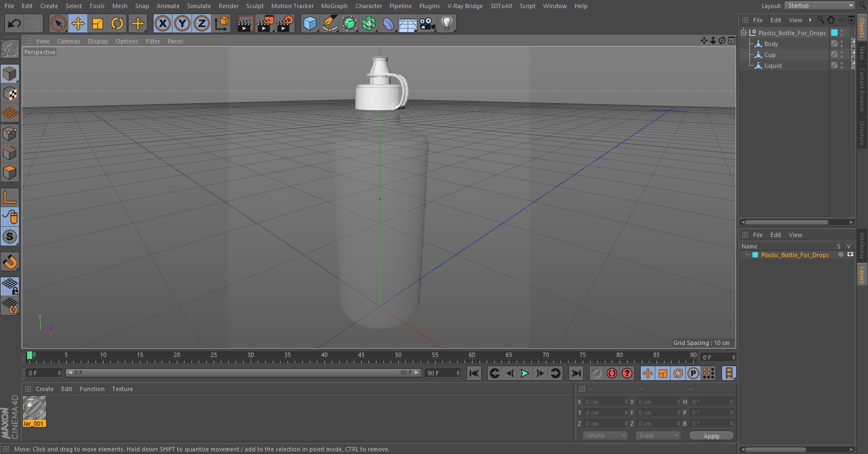Click the X position input field
This screenshot has width=868, height=454.
605,402
